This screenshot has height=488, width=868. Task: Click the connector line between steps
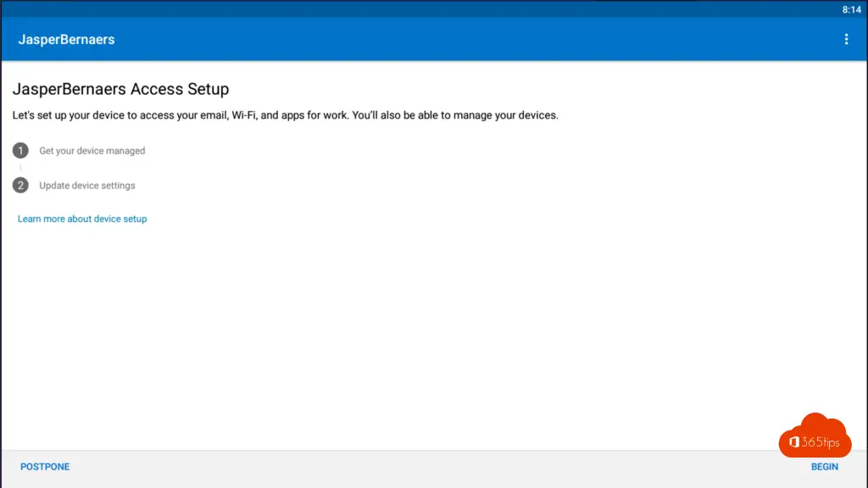(x=20, y=168)
